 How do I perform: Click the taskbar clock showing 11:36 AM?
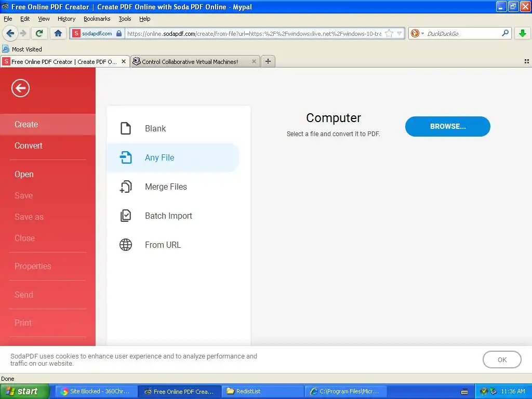click(x=513, y=392)
